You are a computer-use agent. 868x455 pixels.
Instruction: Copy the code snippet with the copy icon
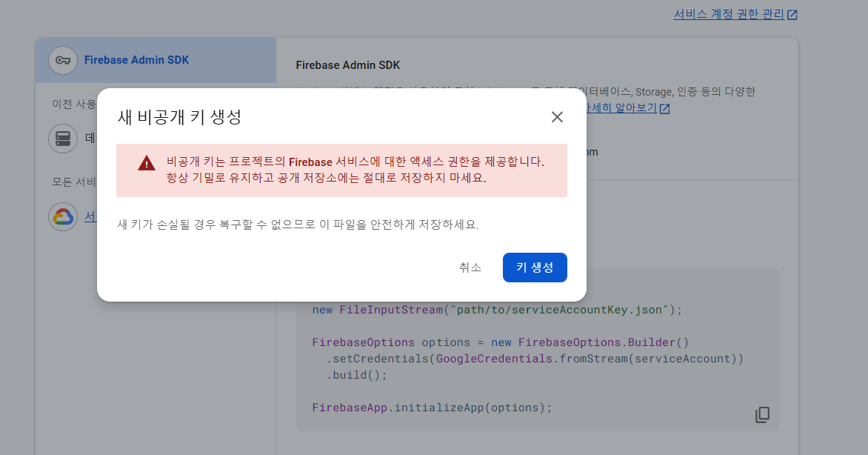coord(762,414)
